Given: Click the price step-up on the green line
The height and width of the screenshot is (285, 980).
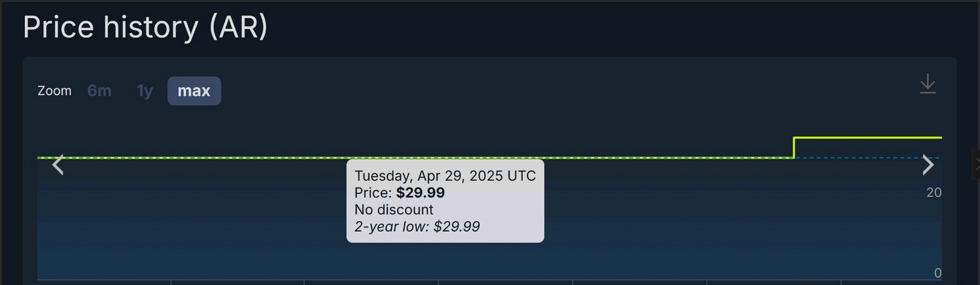Looking at the screenshot, I should point(794,147).
